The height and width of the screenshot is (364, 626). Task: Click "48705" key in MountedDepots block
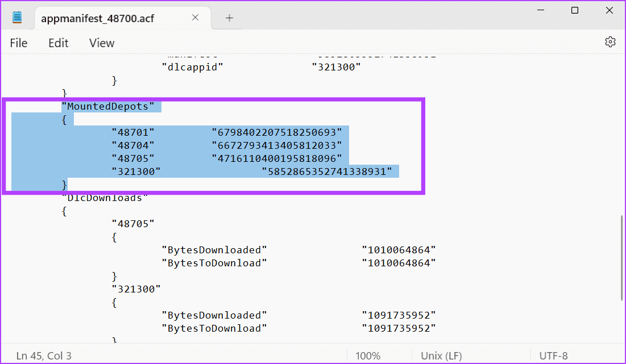(133, 158)
